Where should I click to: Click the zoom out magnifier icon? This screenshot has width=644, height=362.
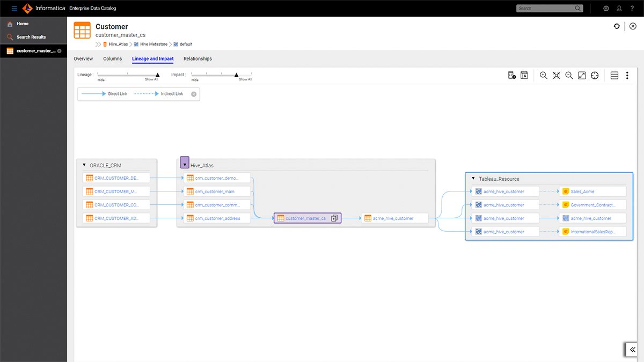tap(569, 76)
